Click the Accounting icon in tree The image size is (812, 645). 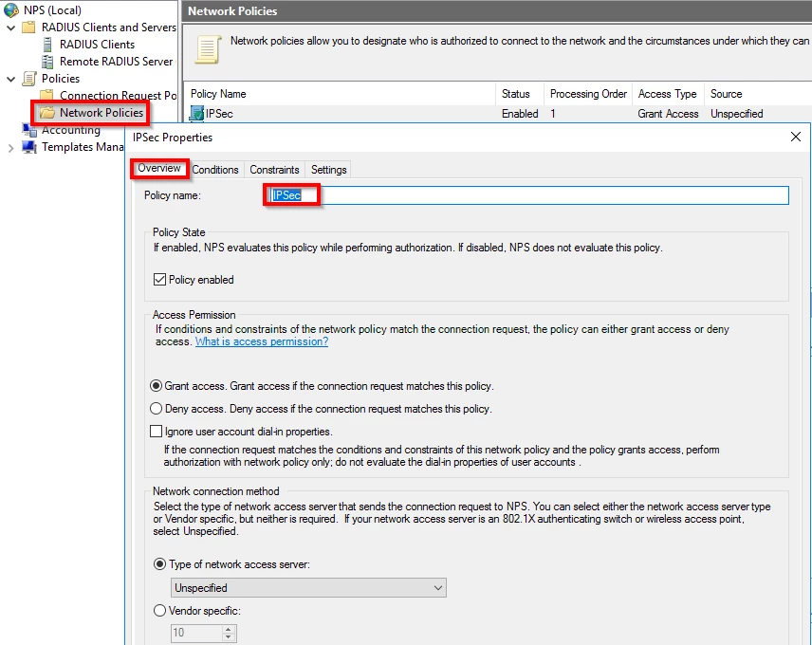(29, 130)
